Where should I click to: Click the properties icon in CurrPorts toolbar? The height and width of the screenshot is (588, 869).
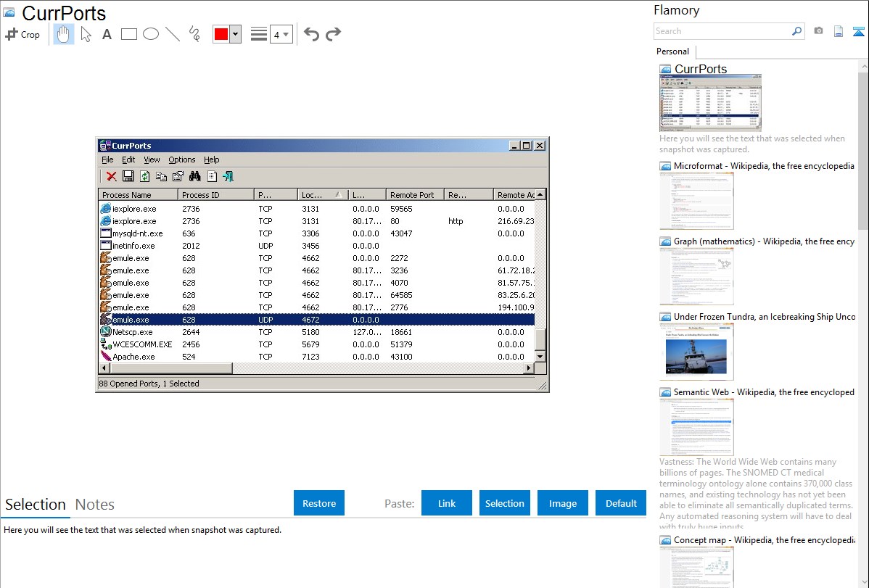178,176
